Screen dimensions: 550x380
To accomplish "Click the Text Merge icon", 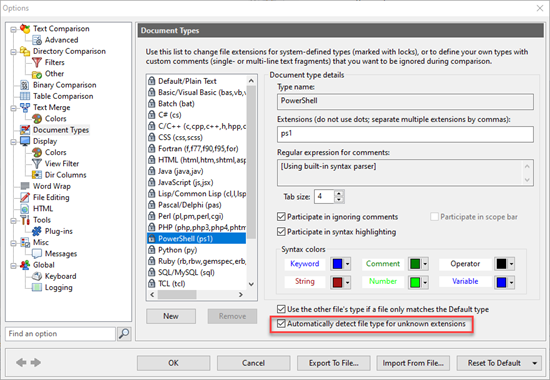I will [25, 107].
